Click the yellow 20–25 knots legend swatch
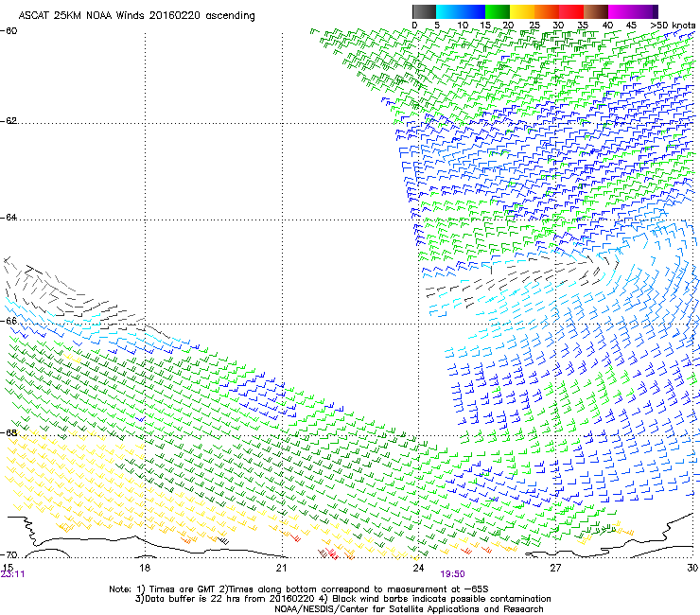The width and height of the screenshot is (700, 615). (522, 11)
